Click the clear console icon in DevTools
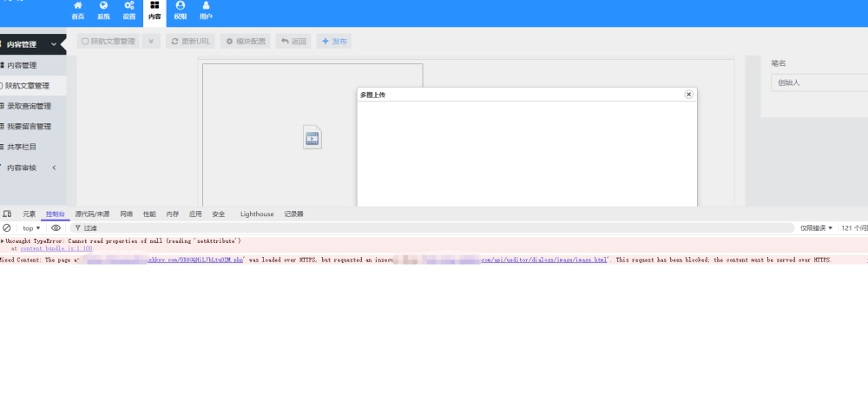The width and height of the screenshot is (868, 395). tap(7, 228)
